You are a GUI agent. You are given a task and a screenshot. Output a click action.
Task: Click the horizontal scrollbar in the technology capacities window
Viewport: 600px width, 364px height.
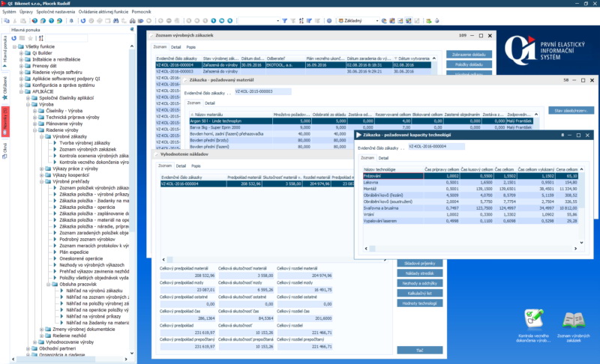(x=470, y=248)
